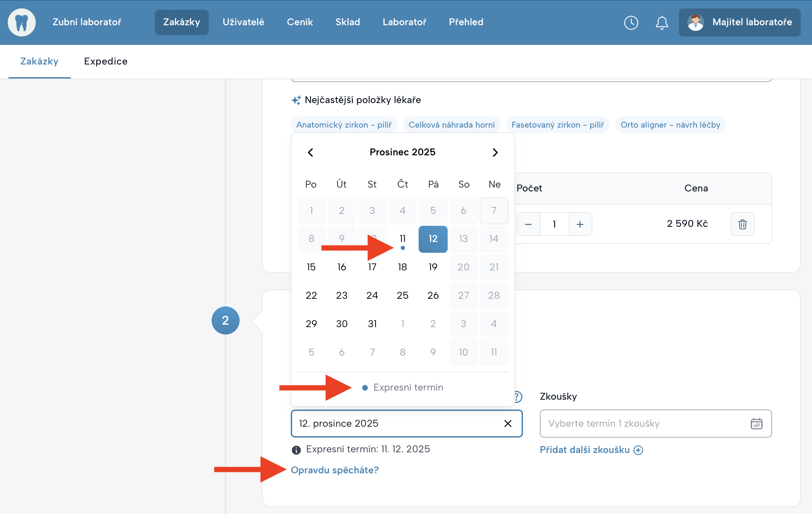Delete item with trash icon
This screenshot has height=514, width=812.
pos(742,224)
